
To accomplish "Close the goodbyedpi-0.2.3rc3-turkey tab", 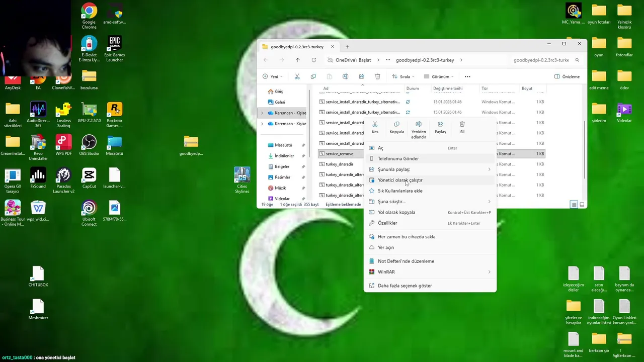I will 333,47.
